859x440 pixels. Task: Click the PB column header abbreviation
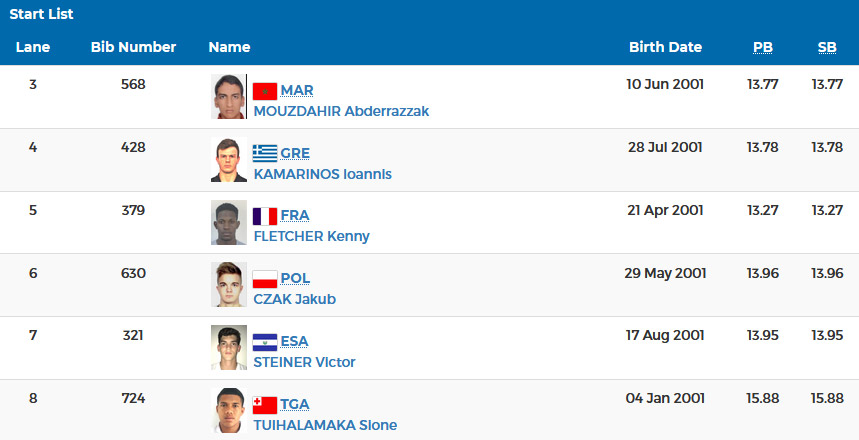pos(763,48)
